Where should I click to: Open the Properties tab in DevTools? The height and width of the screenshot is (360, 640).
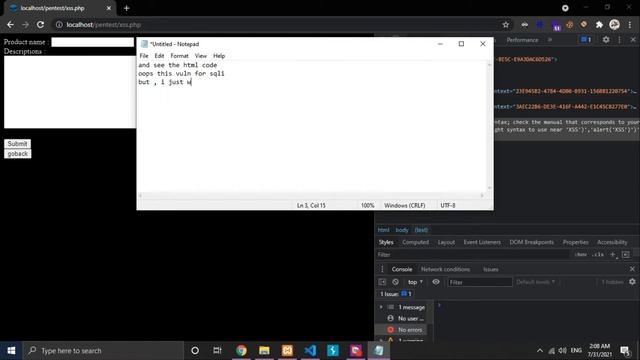pyautogui.click(x=576, y=242)
